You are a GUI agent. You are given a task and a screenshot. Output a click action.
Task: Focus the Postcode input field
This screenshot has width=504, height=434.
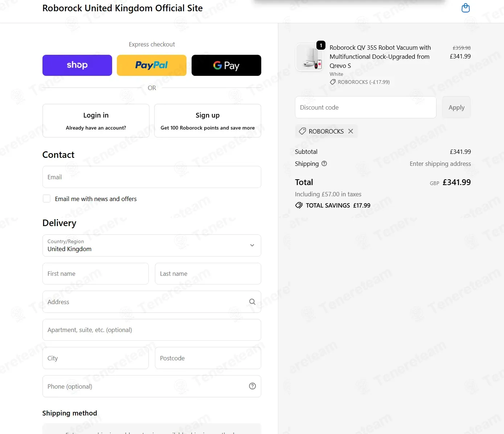point(208,358)
